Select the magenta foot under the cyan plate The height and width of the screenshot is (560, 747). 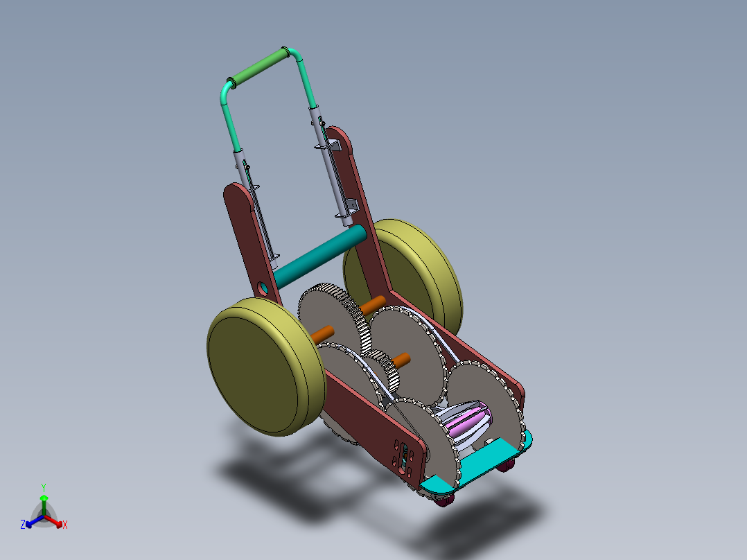(x=444, y=500)
